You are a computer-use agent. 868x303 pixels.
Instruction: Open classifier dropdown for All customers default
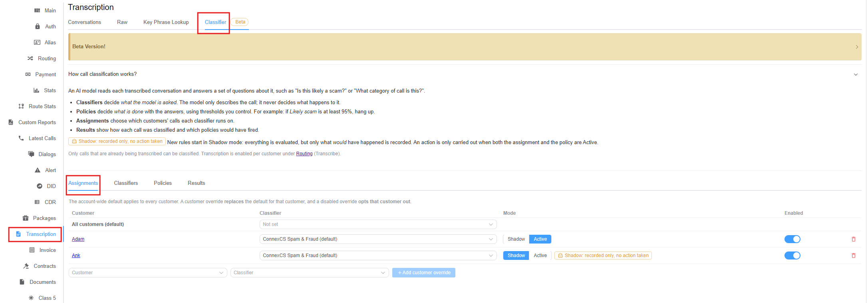tap(378, 224)
